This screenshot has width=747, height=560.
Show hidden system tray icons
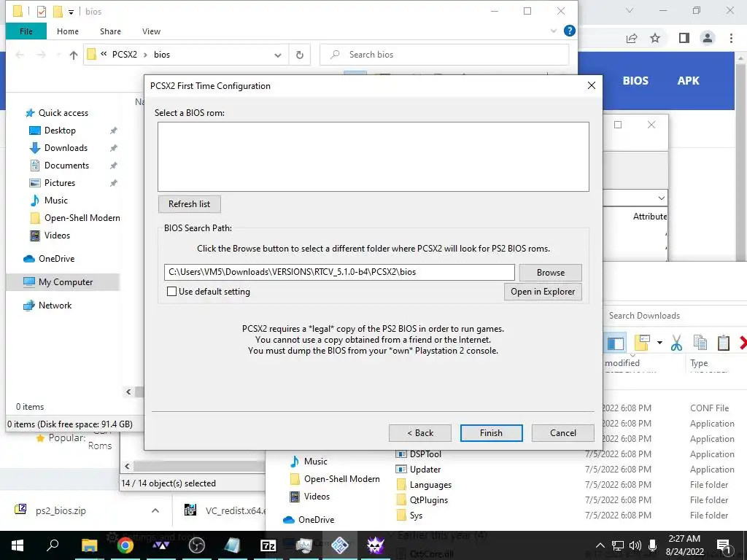pyautogui.click(x=600, y=545)
